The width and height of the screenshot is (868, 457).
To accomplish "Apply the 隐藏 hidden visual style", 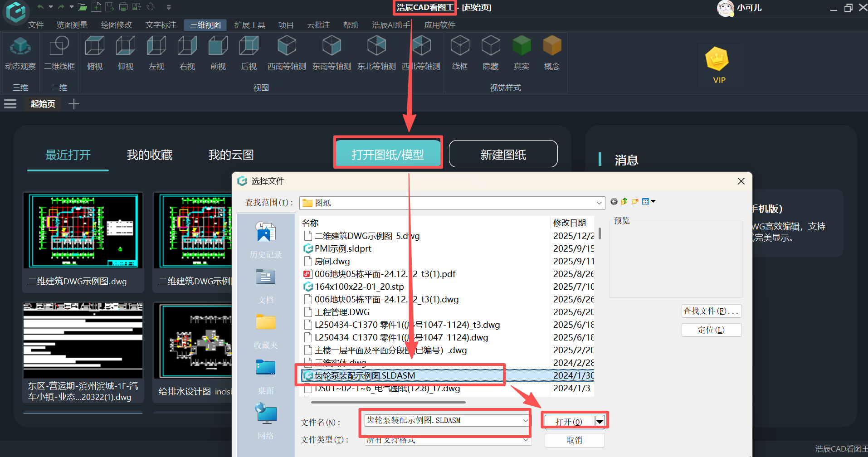I will 491,53.
